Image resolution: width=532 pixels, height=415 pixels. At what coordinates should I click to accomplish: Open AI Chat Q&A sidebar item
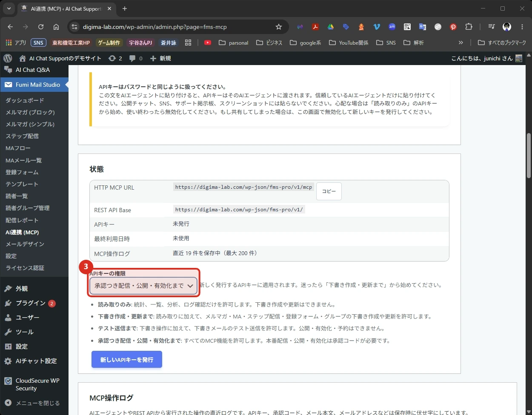pyautogui.click(x=34, y=70)
